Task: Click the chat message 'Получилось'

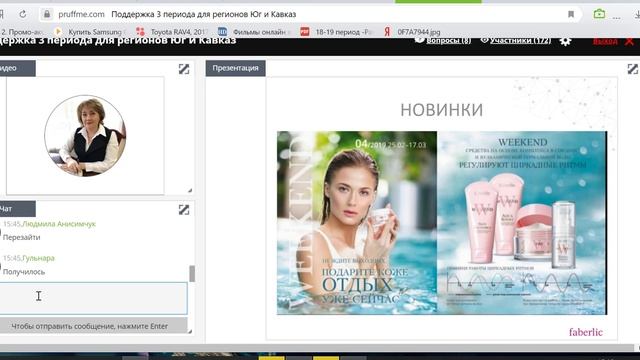Action: click(24, 271)
